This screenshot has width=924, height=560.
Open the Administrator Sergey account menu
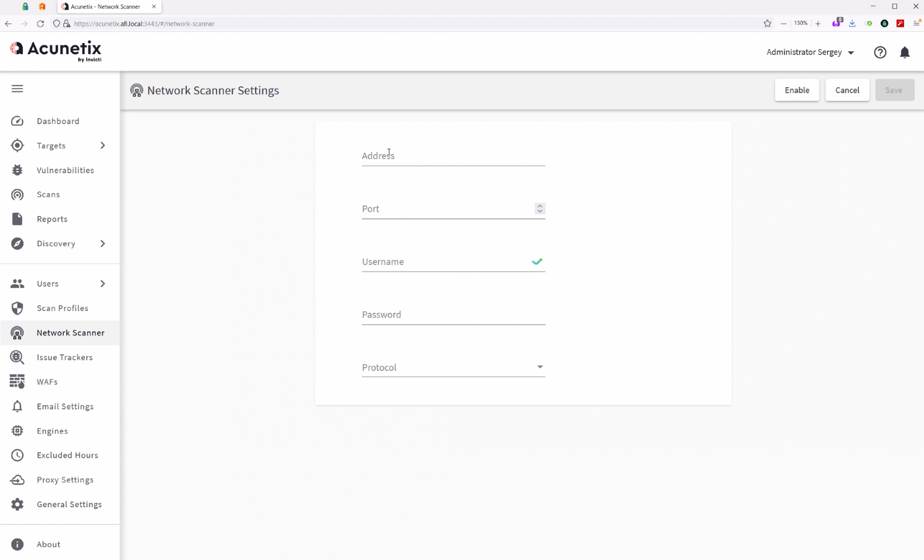[809, 52]
